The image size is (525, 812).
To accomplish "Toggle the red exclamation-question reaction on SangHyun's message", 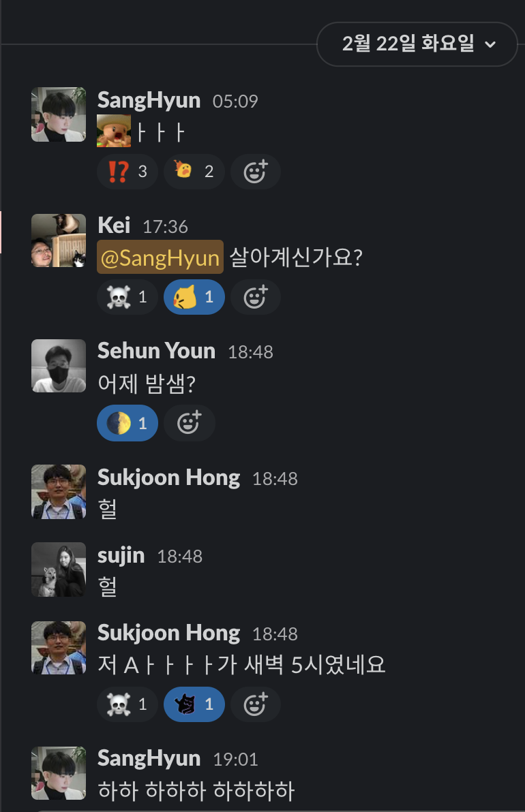I will [127, 172].
